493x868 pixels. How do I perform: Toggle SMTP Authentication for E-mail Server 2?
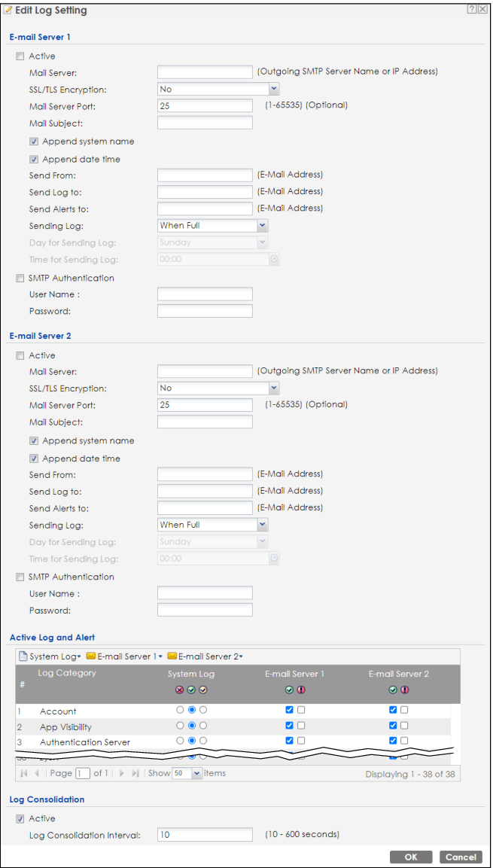(x=20, y=577)
